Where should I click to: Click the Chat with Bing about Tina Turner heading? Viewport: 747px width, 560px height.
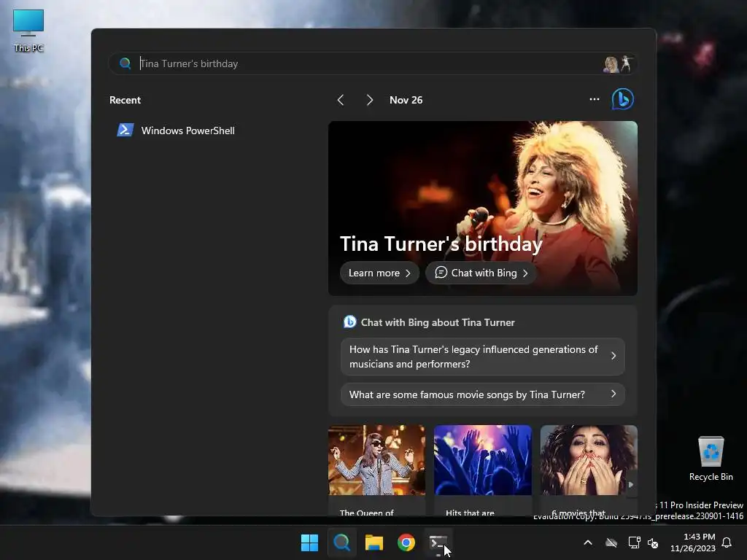pos(438,322)
